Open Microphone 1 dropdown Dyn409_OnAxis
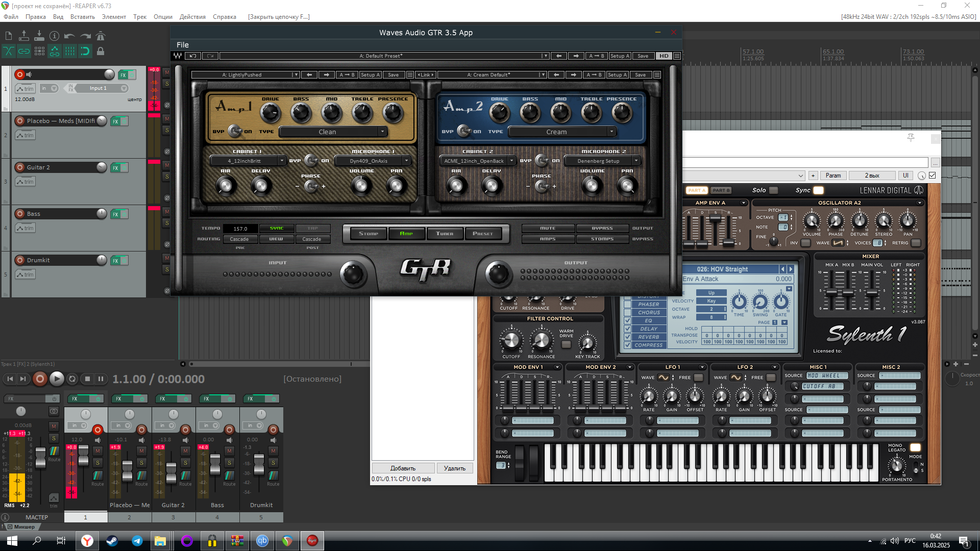 372,161
